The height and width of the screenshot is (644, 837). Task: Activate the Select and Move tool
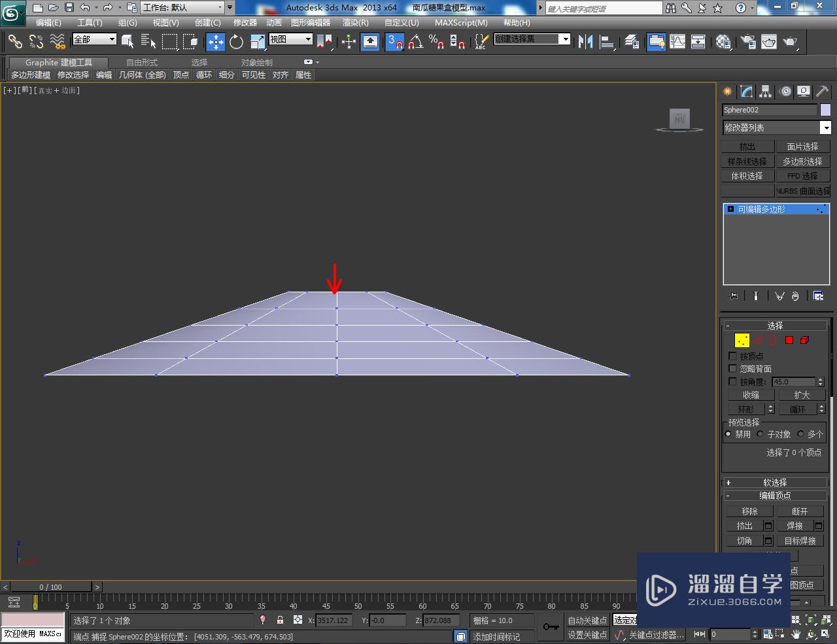tap(215, 42)
